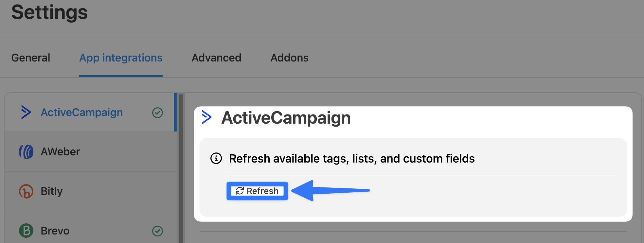Click ActiveCampaign's connected checkmark icon
The width and height of the screenshot is (644, 243).
(157, 113)
